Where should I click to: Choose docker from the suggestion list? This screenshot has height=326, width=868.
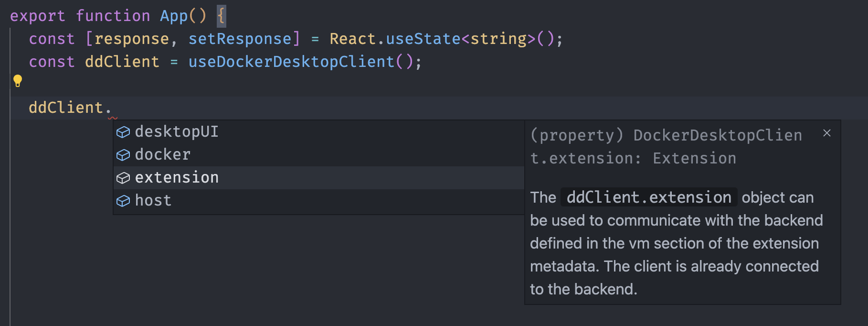point(163,155)
